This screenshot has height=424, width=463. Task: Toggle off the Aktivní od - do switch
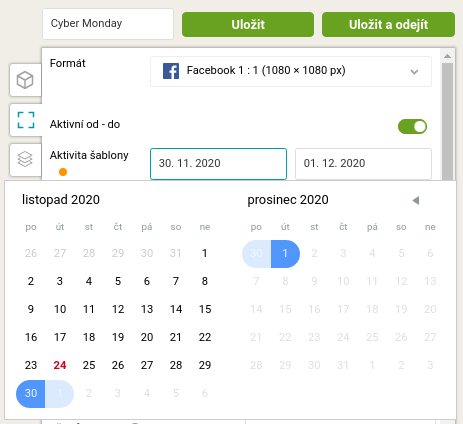(x=412, y=127)
